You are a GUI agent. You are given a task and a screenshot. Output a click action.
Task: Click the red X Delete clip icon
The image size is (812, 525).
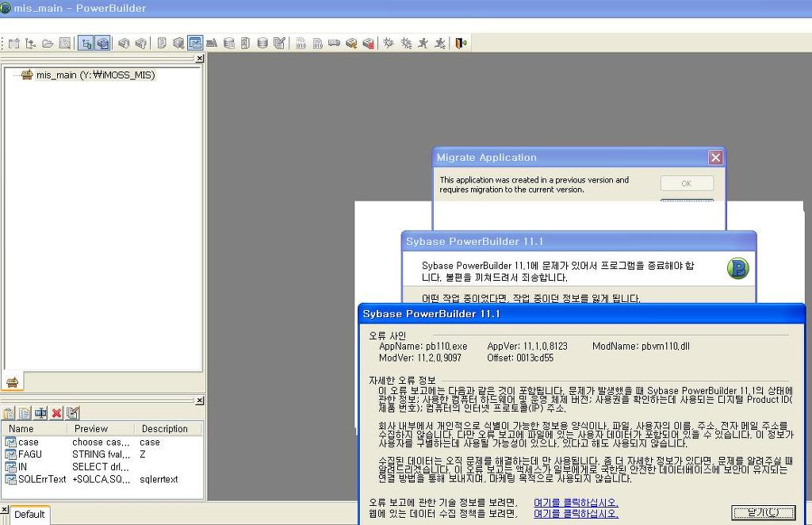pos(56,413)
